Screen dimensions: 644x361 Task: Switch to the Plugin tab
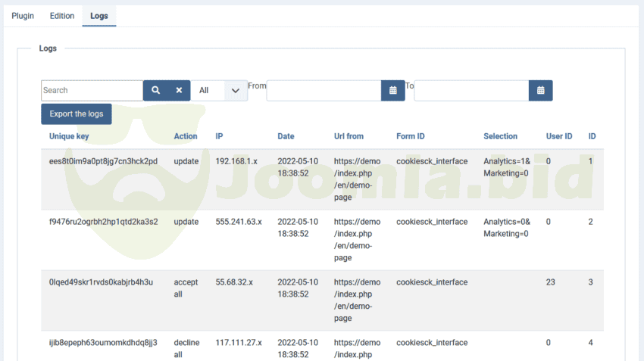[23, 16]
